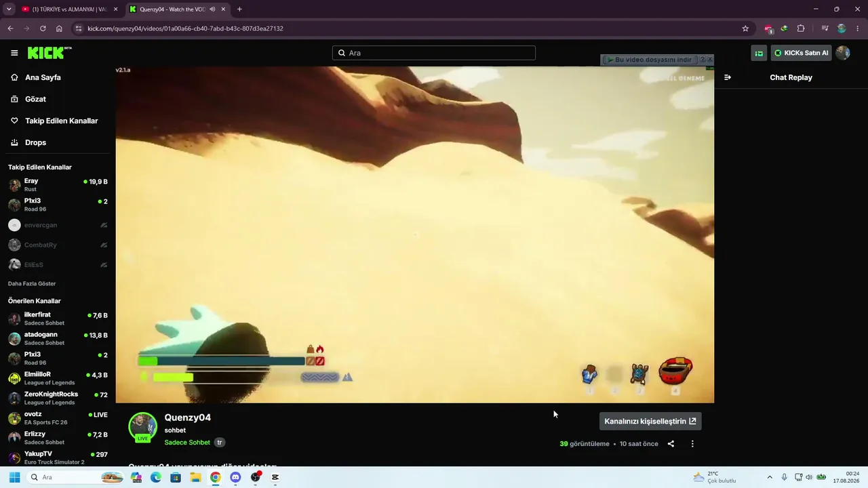Click the KICKs Satın Al button
Screen dimensions: 868x488
coord(801,53)
